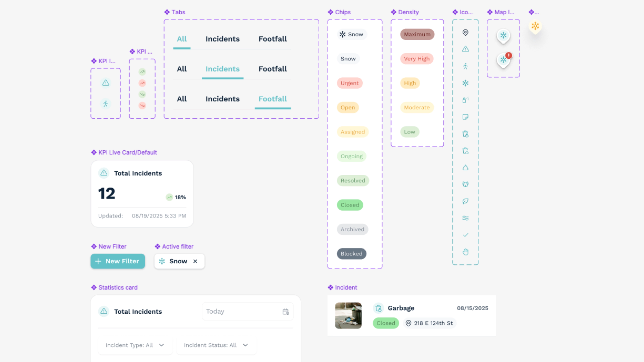Click the leaf icon in icon column
The width and height of the screenshot is (644, 362).
[x=465, y=201]
